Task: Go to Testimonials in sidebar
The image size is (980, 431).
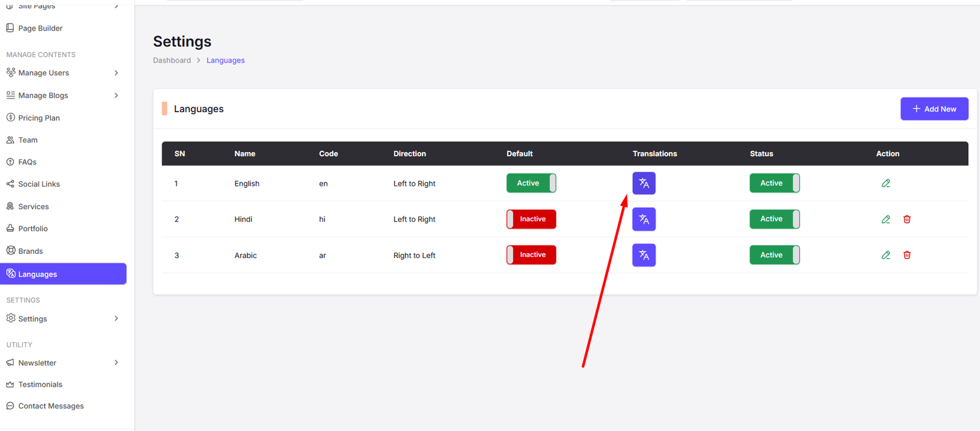Action: pos(40,384)
